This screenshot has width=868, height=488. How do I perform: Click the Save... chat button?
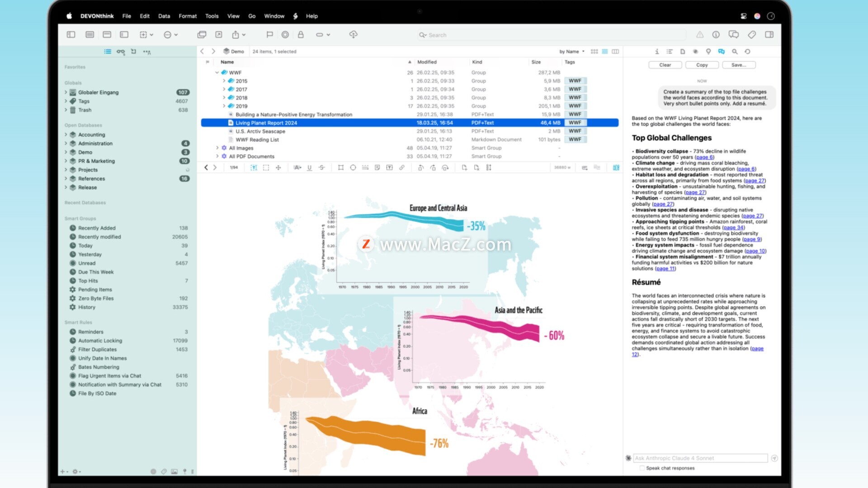click(739, 65)
